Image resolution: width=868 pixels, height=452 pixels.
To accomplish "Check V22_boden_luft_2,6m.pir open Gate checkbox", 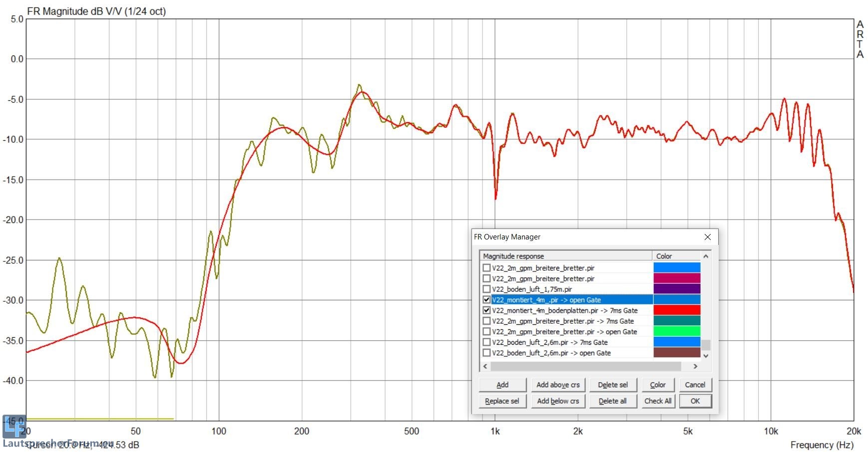I will (x=486, y=353).
